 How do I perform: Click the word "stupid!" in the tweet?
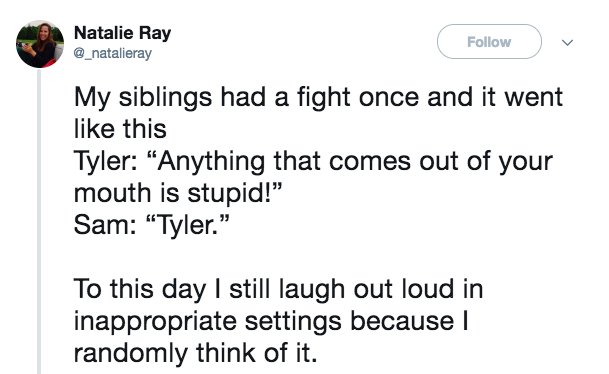click(234, 193)
